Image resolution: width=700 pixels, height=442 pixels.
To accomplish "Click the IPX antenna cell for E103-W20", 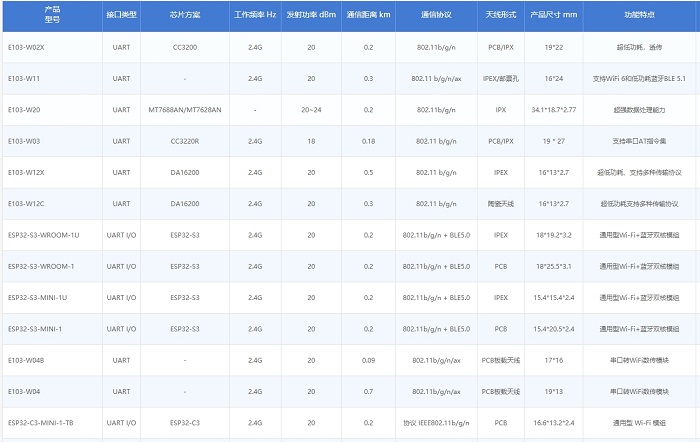I will click(x=501, y=110).
